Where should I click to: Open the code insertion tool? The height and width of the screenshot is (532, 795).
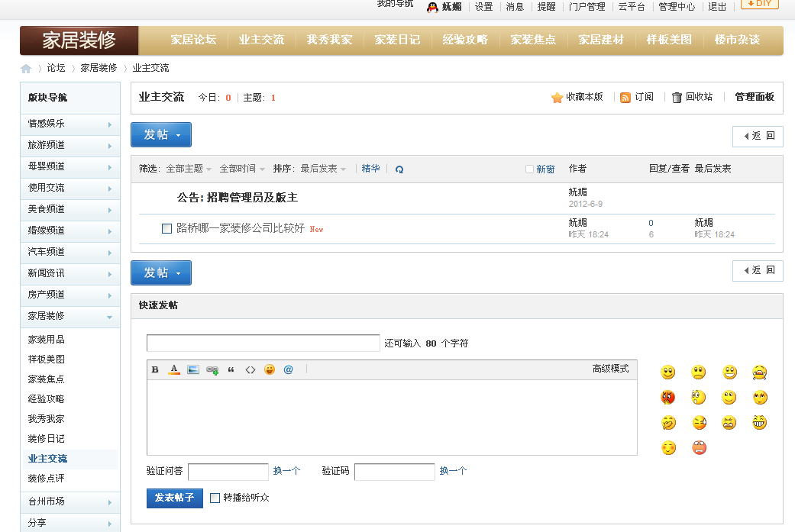(x=250, y=369)
